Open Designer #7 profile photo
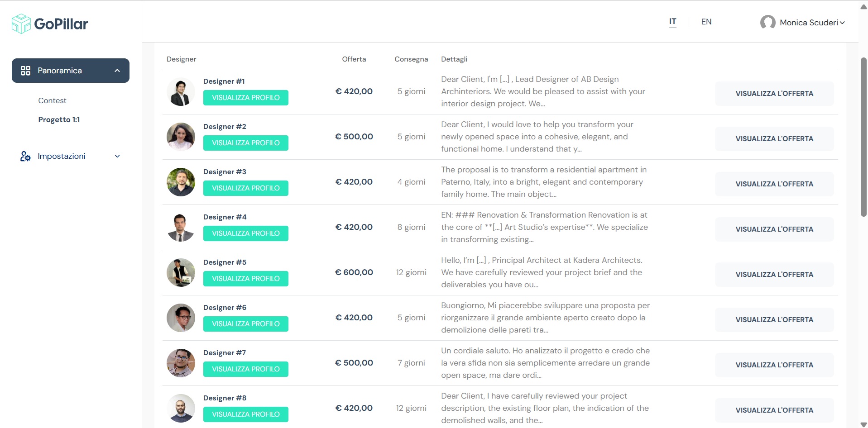868x428 pixels. 181,363
